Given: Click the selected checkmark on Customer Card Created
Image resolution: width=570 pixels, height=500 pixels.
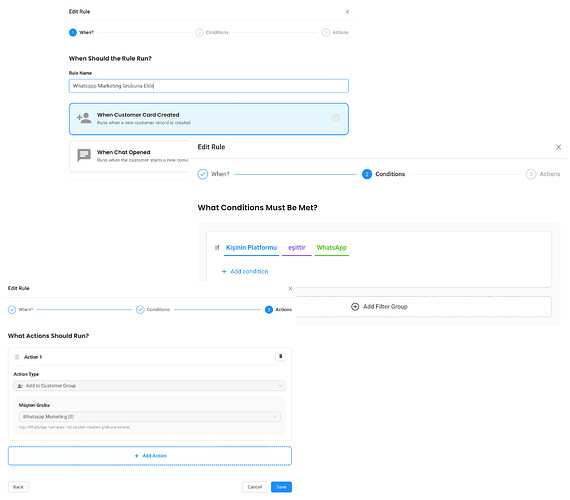Looking at the screenshot, I should 336,118.
